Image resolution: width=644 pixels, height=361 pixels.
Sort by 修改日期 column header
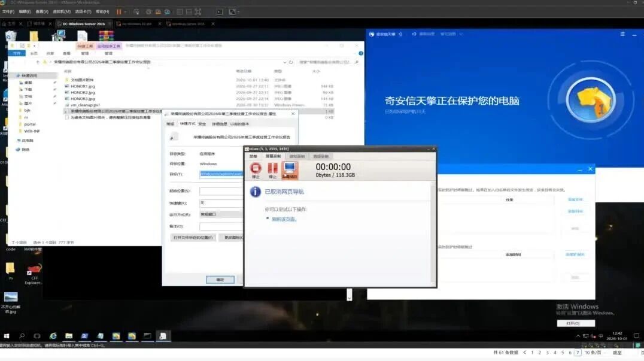point(244,71)
